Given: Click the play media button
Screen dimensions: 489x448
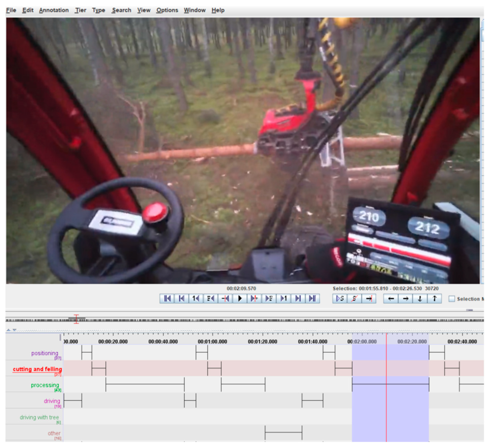Looking at the screenshot, I should tap(240, 299).
